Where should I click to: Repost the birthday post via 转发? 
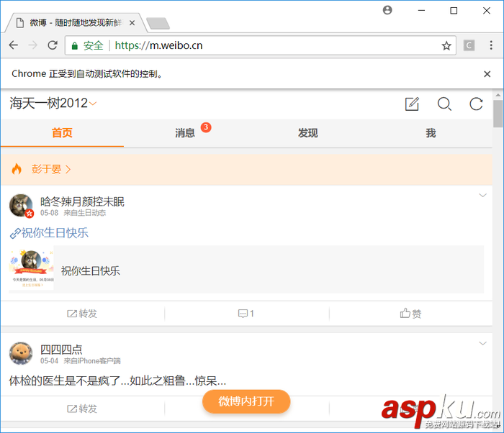82,314
